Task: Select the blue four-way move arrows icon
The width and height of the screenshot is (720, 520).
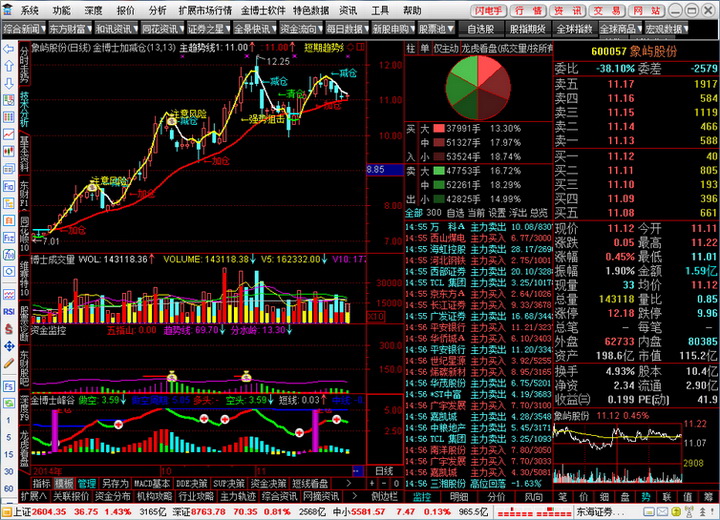Action: (x=8, y=346)
